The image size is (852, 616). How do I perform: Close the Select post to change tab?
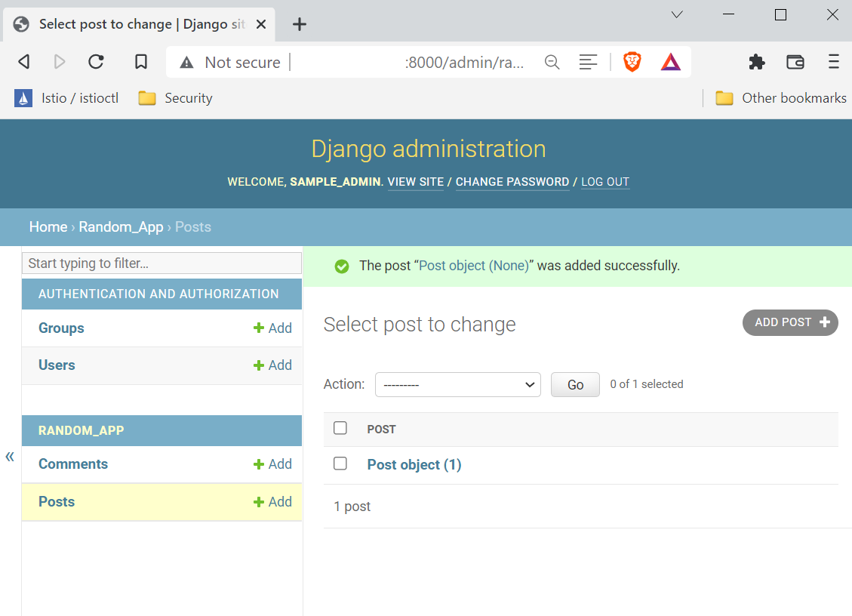coord(261,24)
